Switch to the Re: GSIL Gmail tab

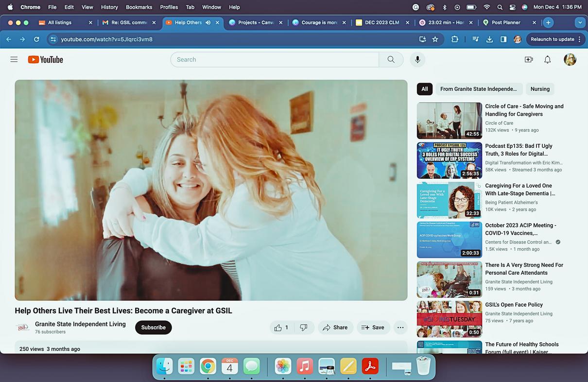[x=129, y=22]
